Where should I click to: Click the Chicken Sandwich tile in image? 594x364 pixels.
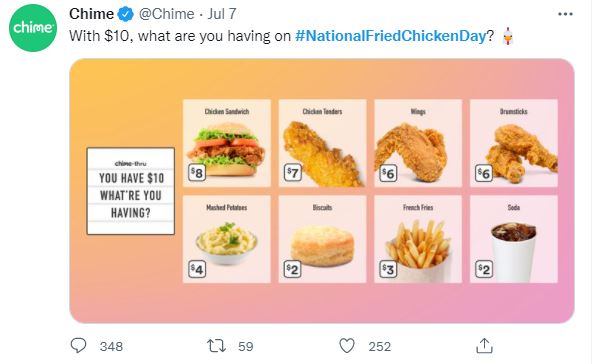click(227, 143)
